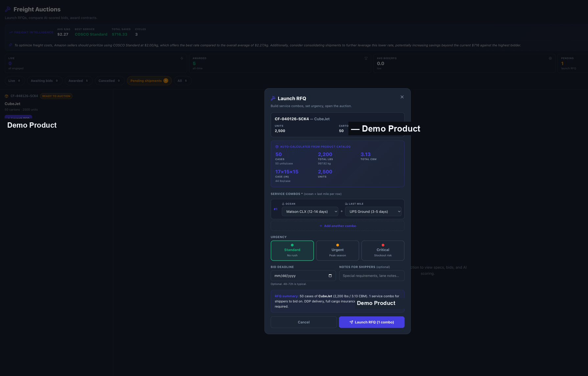Image resolution: width=588 pixels, height=376 pixels.
Task: Click the 3.13 total CBM value
Action: click(365, 154)
